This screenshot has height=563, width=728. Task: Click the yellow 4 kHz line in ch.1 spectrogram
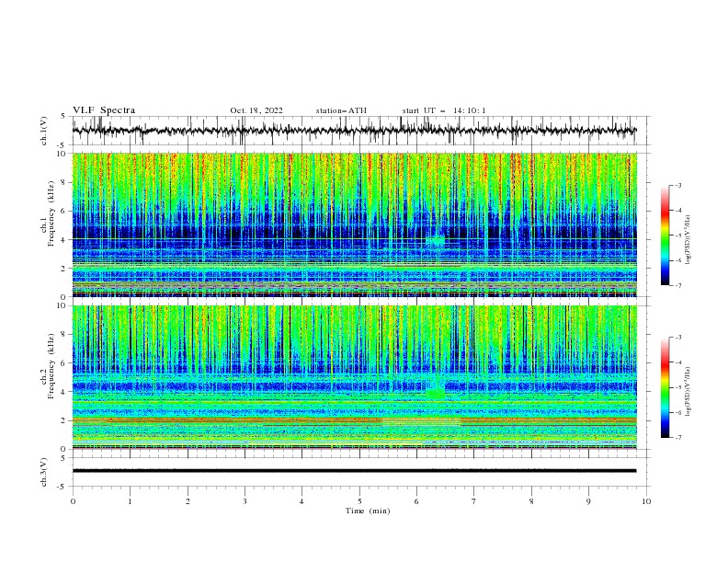(x=354, y=239)
